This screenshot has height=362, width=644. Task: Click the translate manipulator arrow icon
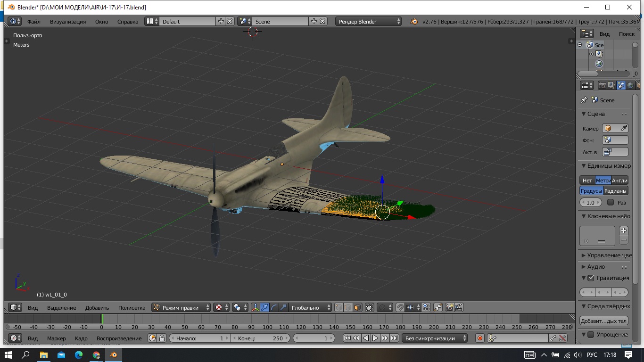[x=264, y=308]
